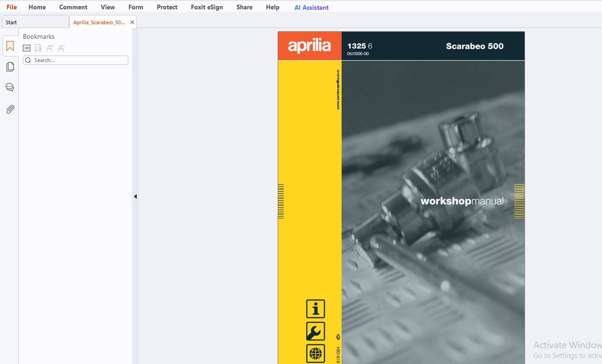Click the Scarabeo 500 title text
Image resolution: width=602 pixels, height=364 pixels.
(x=475, y=46)
